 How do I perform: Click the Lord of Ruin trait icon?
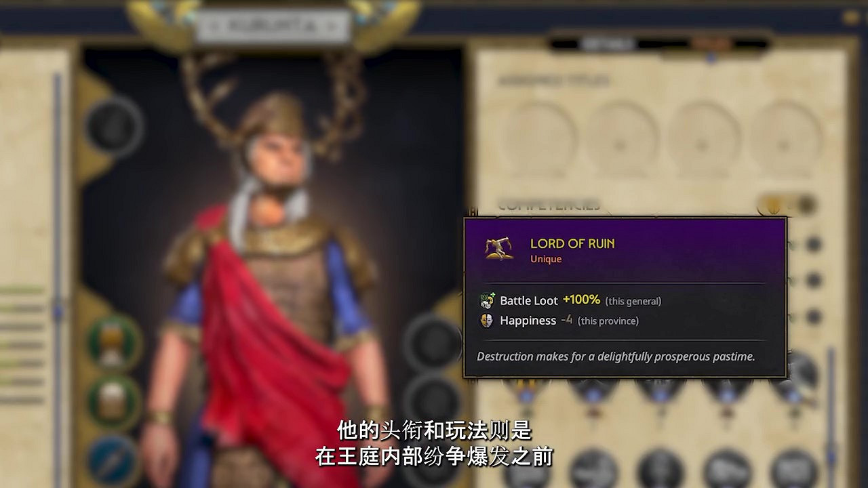[x=499, y=249]
